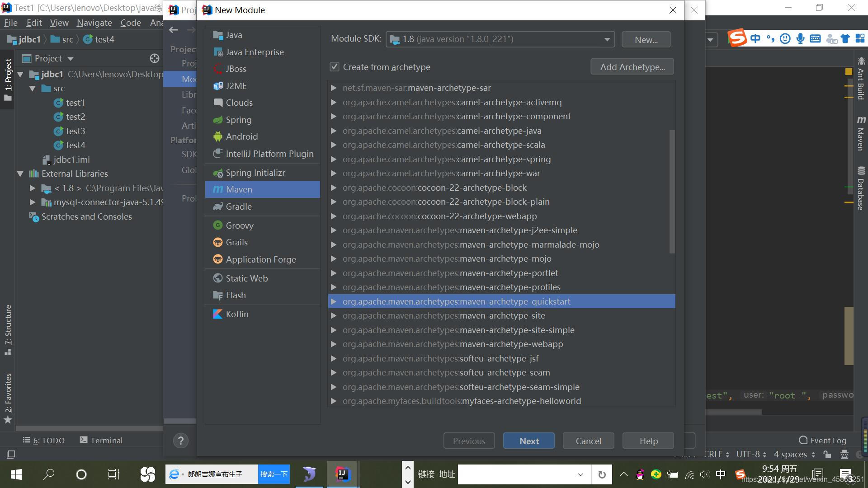Go back with arrow in Project Structure
The image size is (868, 488).
click(x=174, y=30)
